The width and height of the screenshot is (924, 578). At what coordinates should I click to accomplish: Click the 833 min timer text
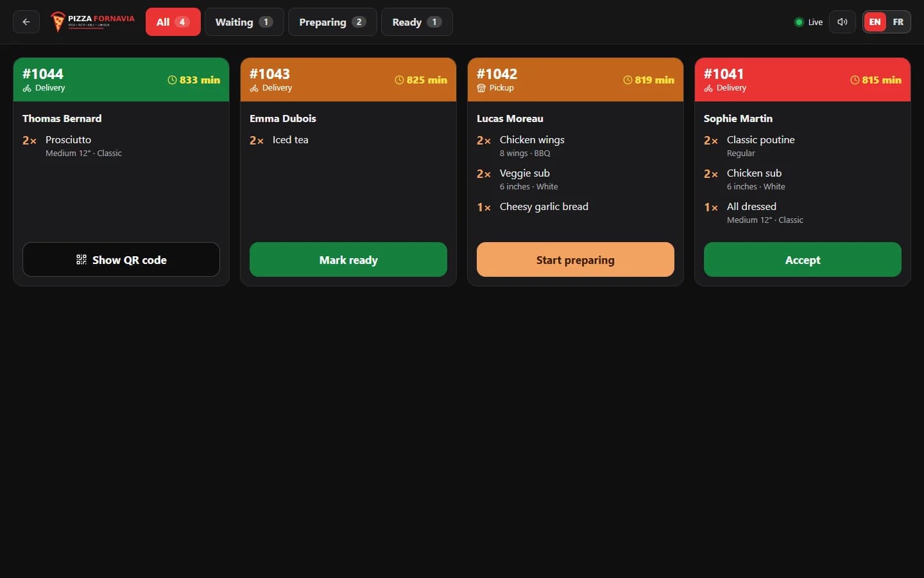[200, 80]
